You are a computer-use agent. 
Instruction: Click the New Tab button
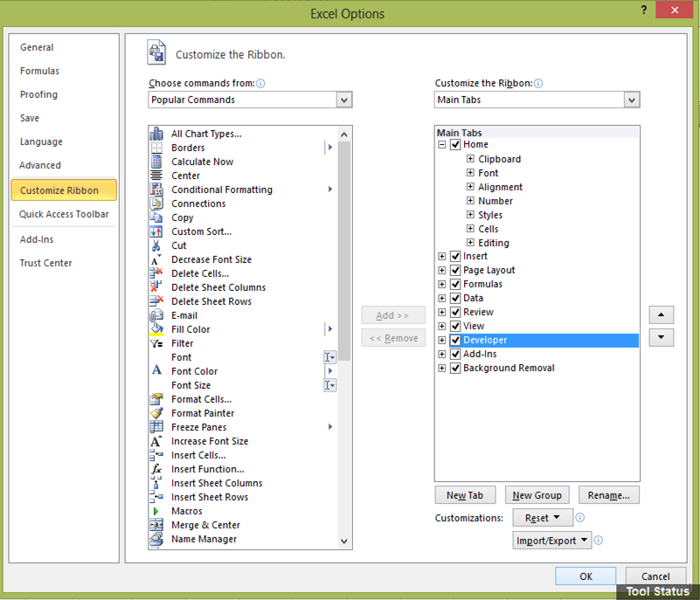(x=465, y=495)
